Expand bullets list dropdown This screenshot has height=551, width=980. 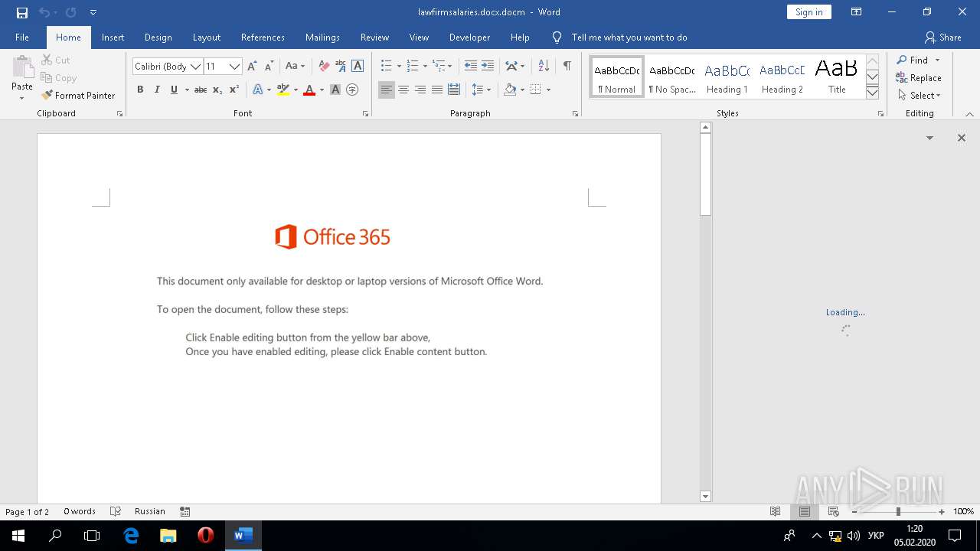tap(399, 67)
